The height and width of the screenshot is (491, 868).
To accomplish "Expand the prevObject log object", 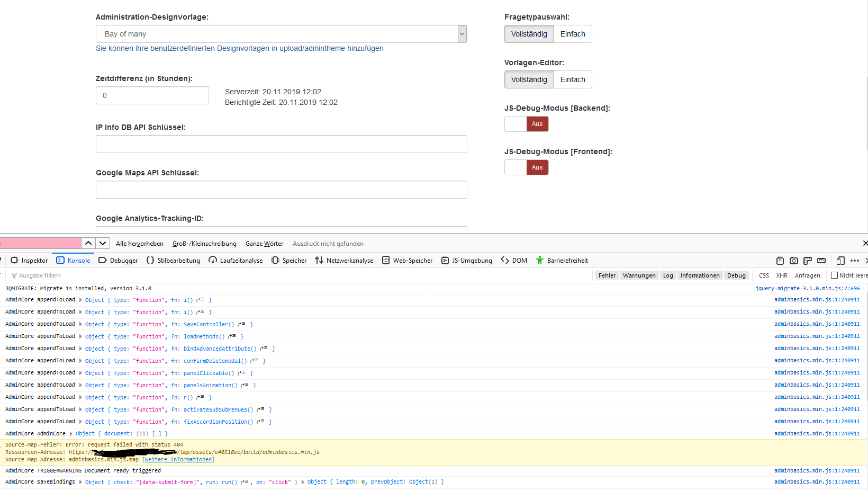I will click(303, 482).
